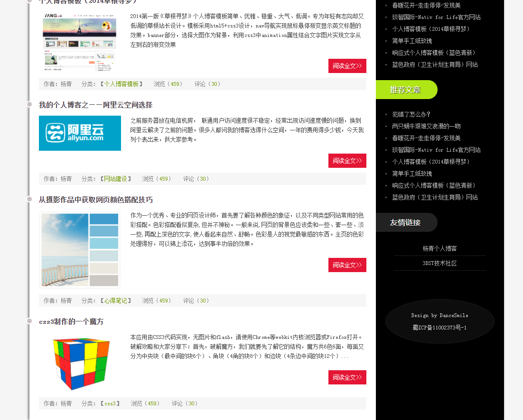Open post title css3制作的一个魔方

click(x=71, y=321)
